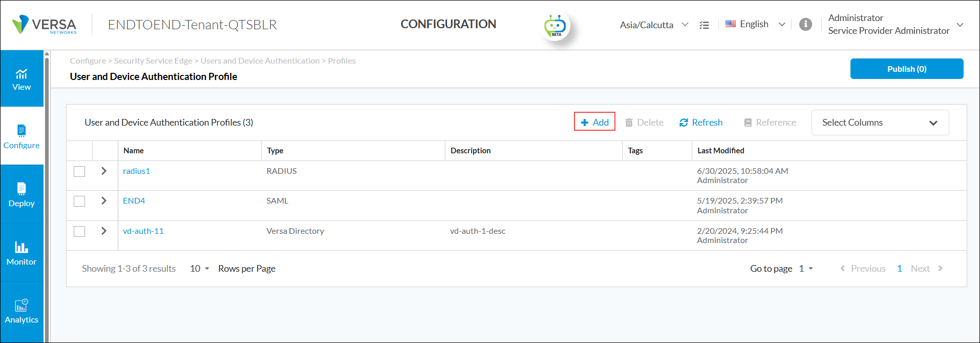980x343 pixels.
Task: Open the Configure section in sidebar
Action: [22, 136]
